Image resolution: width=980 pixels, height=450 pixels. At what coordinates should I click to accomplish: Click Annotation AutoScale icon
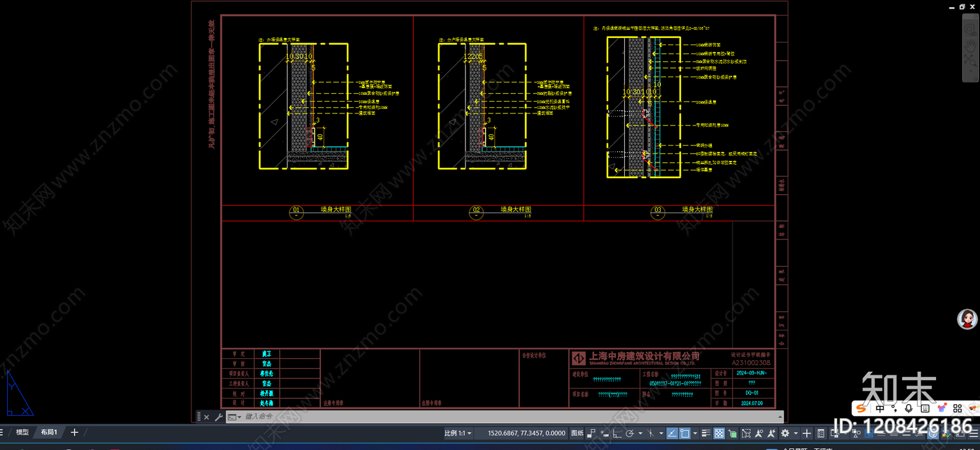pos(771,433)
